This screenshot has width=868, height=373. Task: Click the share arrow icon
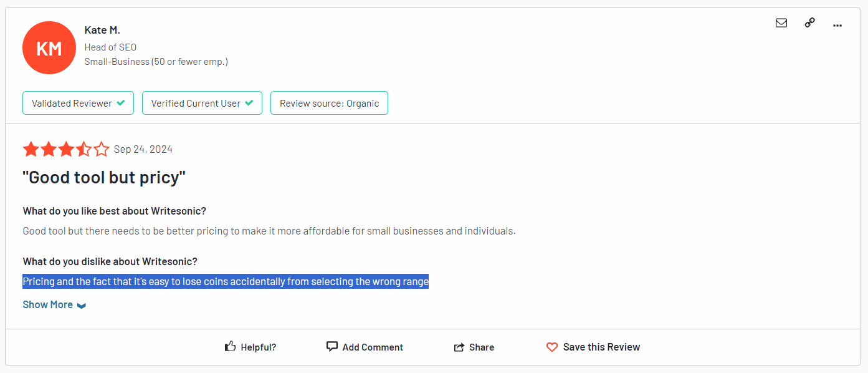459,347
